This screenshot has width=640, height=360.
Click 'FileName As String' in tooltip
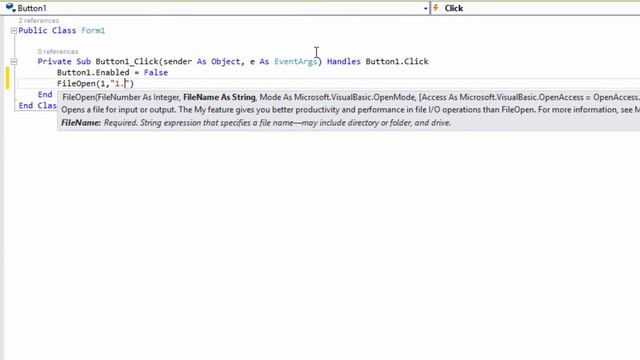[219, 98]
